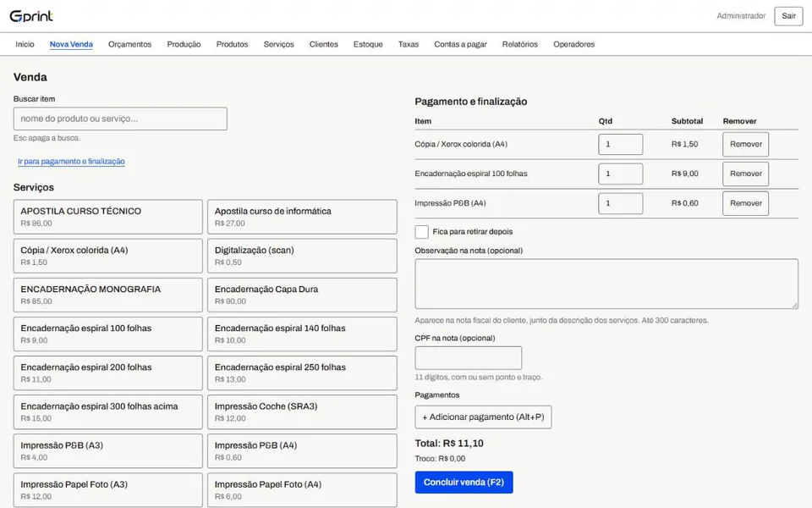Focus the CPF na nota field
Screen dimensions: 812x508
click(468, 358)
